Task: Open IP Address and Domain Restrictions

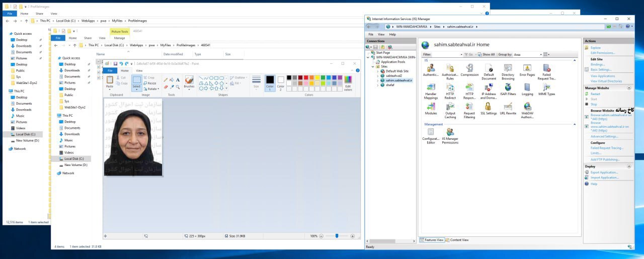Action: (489, 92)
